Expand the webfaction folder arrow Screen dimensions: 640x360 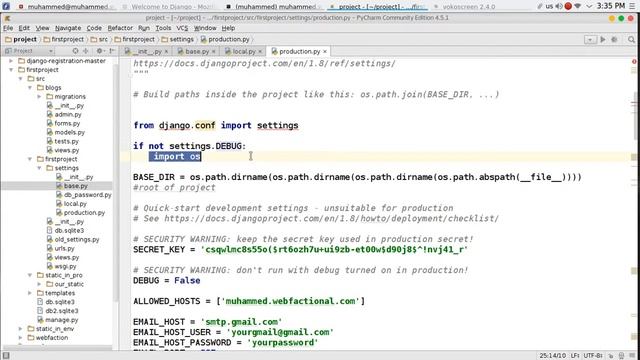pyautogui.click(x=21, y=338)
